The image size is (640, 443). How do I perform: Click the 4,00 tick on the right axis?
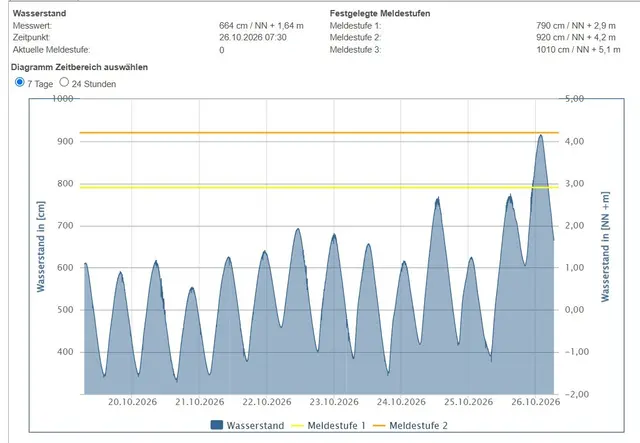pyautogui.click(x=574, y=141)
